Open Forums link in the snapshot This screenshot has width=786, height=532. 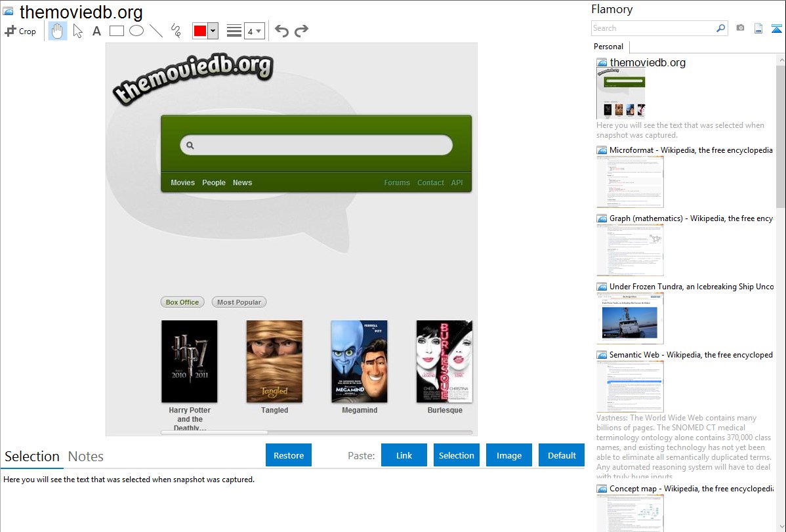[x=397, y=182]
